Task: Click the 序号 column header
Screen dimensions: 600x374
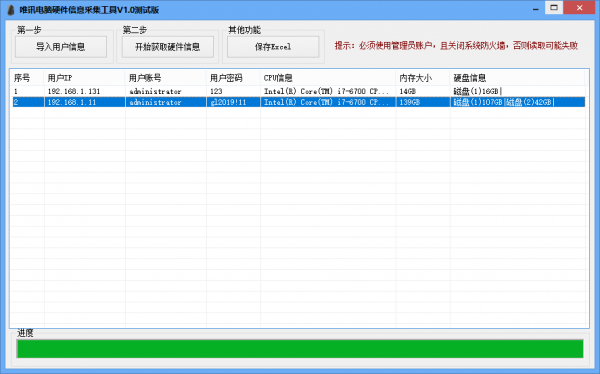Action: click(x=28, y=78)
